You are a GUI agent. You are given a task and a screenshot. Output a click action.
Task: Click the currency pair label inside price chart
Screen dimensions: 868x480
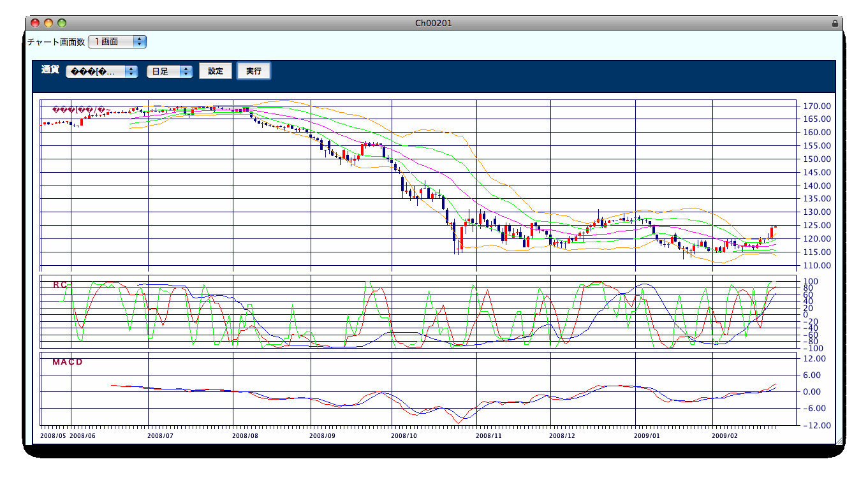[x=82, y=110]
